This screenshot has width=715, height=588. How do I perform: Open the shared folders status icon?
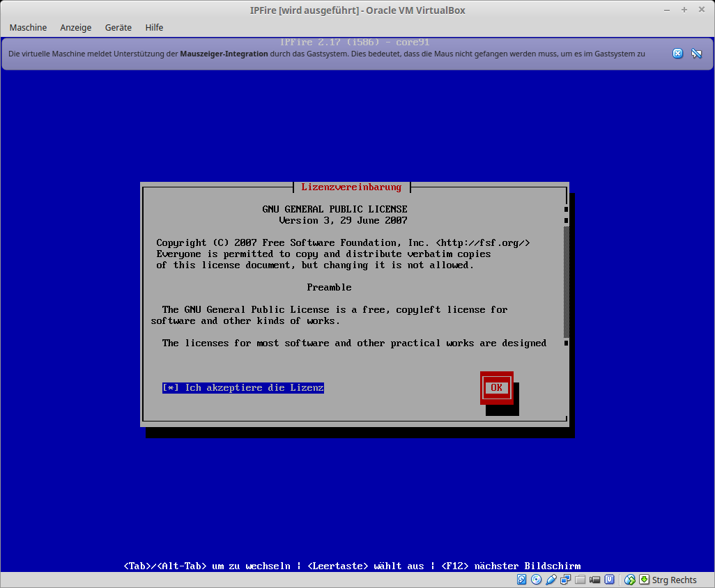coord(580,580)
